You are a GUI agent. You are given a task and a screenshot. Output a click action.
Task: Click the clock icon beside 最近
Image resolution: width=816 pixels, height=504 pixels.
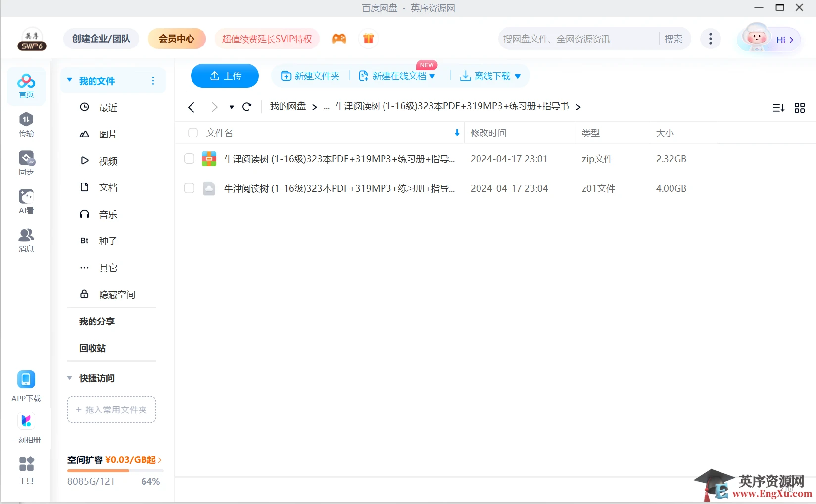click(x=85, y=107)
